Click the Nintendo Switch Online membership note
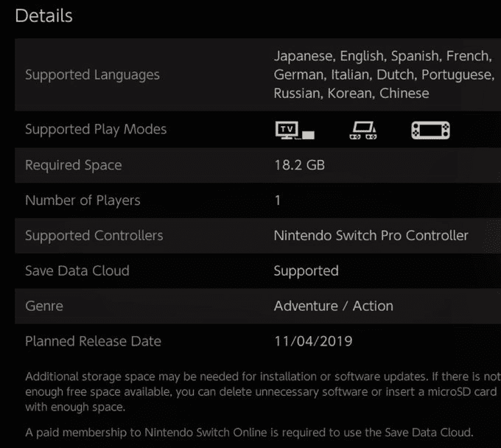This screenshot has width=501, height=448. tap(249, 432)
